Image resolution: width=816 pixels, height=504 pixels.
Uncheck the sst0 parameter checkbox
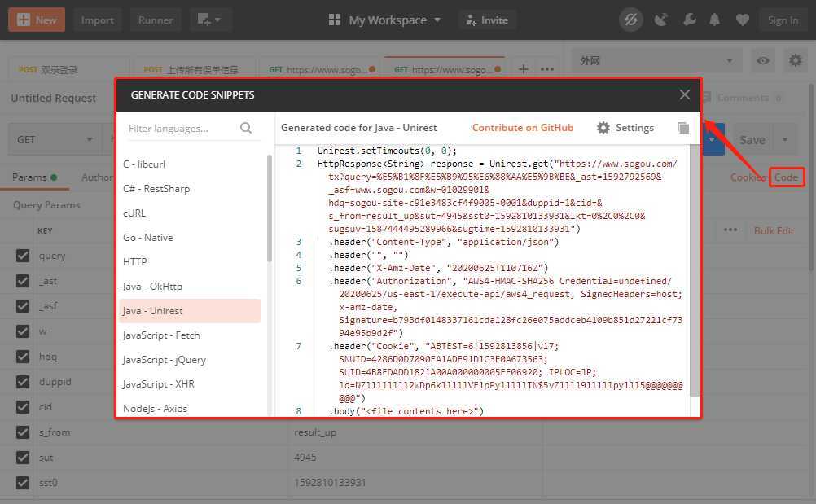22,483
